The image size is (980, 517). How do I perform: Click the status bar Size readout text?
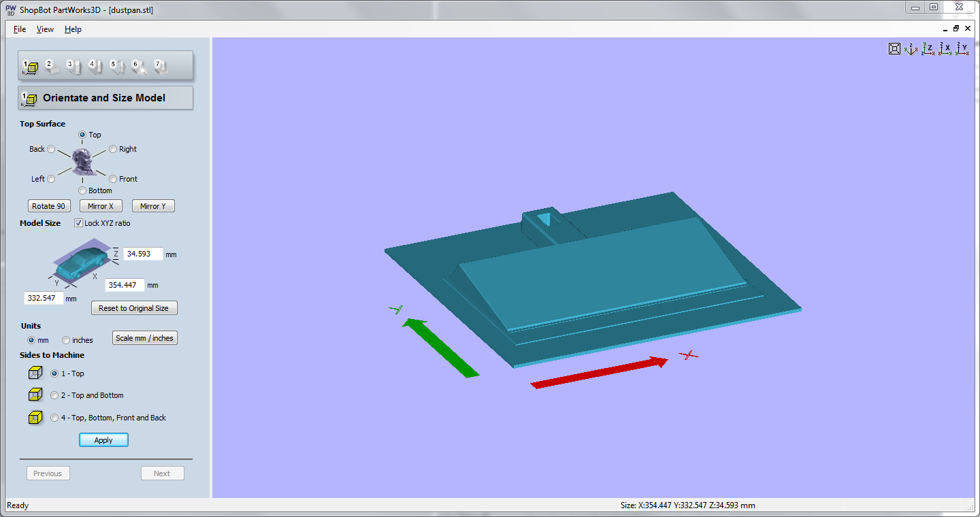click(x=688, y=505)
